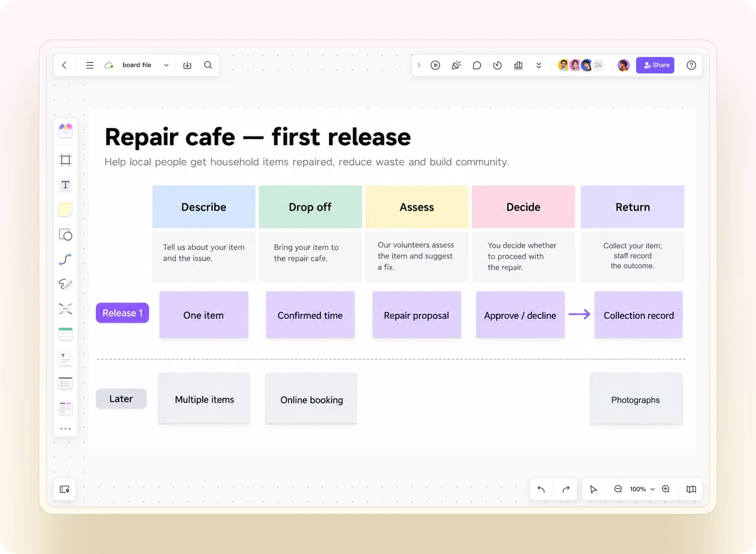Open more tools ellipsis in sidebar
This screenshot has width=756, height=554.
tap(65, 429)
